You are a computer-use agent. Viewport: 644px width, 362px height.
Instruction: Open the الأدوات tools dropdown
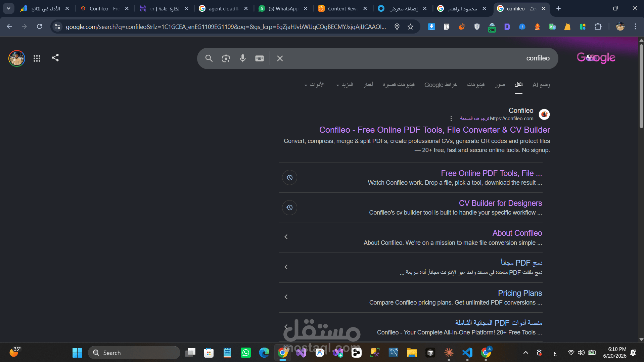click(x=314, y=85)
